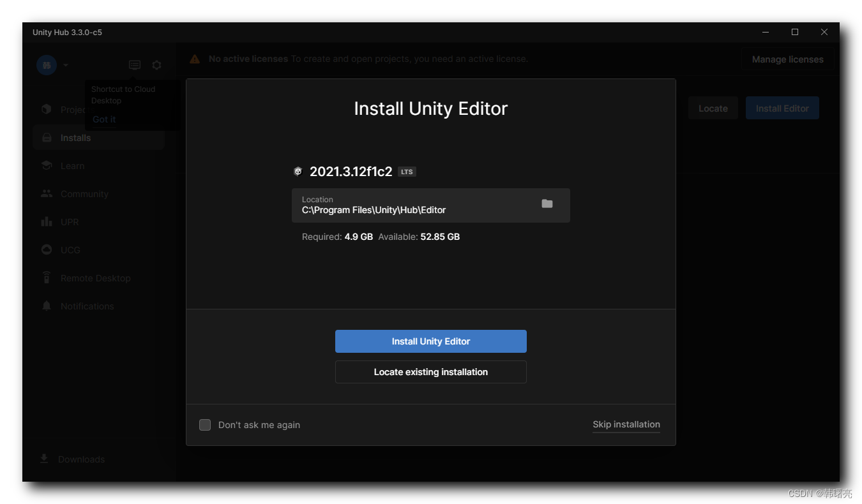862x504 pixels.
Task: Click the Downloads icon
Action: (43, 459)
